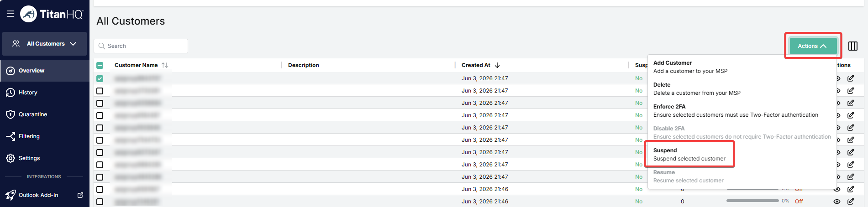This screenshot has height=207, width=868.
Task: Expand the All Customers dropdown in sidebar
Action: point(44,44)
